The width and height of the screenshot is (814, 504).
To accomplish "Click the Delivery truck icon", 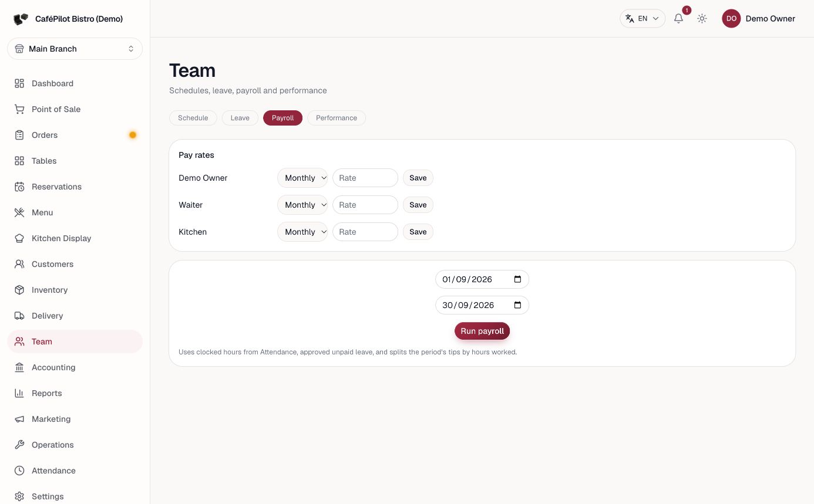I will (19, 316).
